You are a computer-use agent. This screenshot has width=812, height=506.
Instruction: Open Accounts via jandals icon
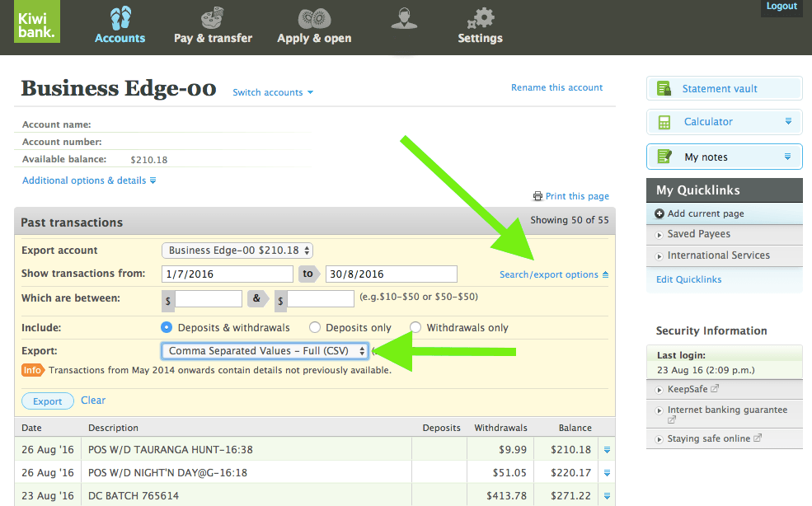(120, 18)
